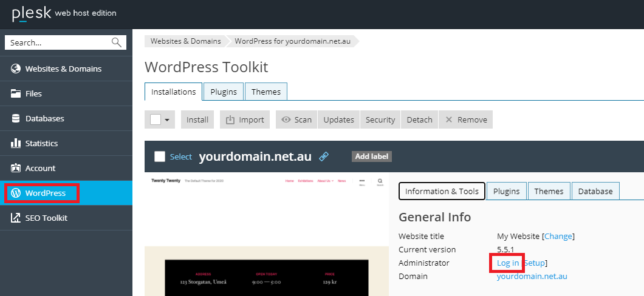Open Websites & Domains in sidebar
The height and width of the screenshot is (296, 644).
tap(66, 69)
